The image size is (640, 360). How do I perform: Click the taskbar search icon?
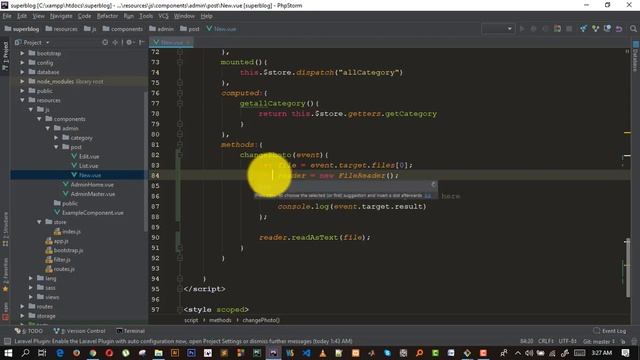point(25,353)
